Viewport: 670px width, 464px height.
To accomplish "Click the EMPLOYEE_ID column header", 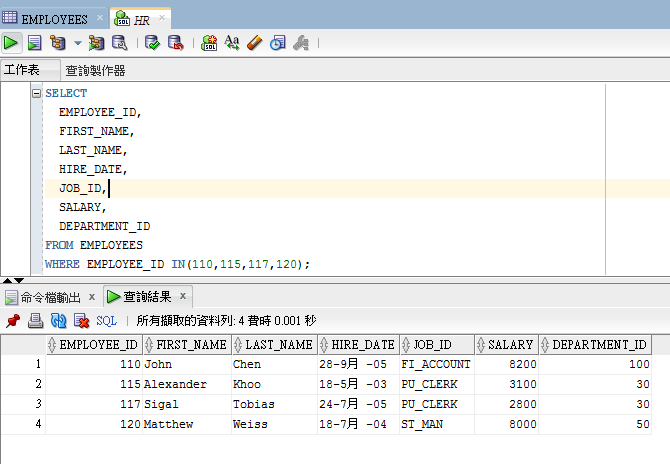I will coord(94,345).
